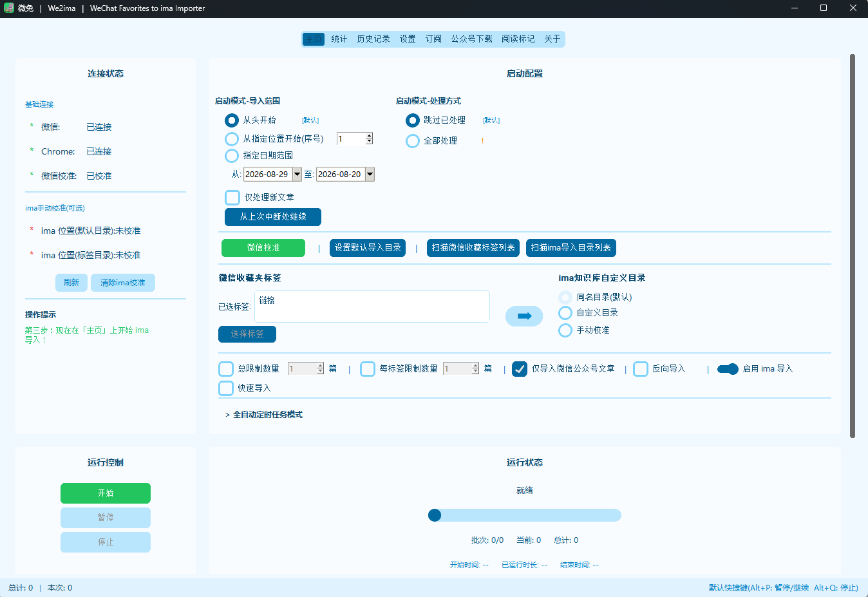Click the blue arrow transfer button

524,316
